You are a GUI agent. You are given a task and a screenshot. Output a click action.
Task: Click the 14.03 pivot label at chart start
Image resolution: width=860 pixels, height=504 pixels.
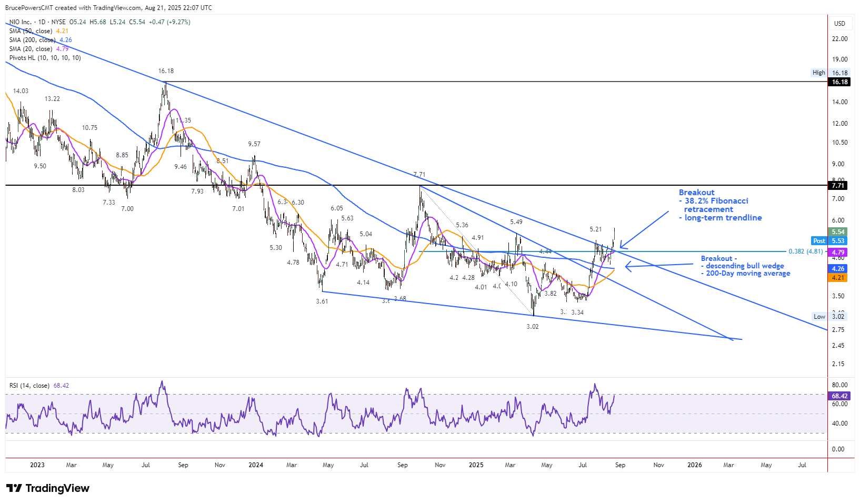[21, 91]
